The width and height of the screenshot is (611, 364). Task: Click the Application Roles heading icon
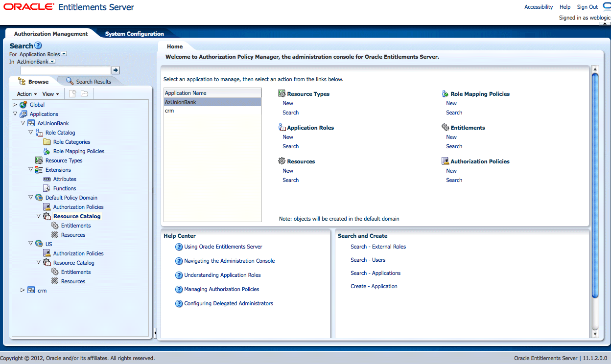pos(282,127)
